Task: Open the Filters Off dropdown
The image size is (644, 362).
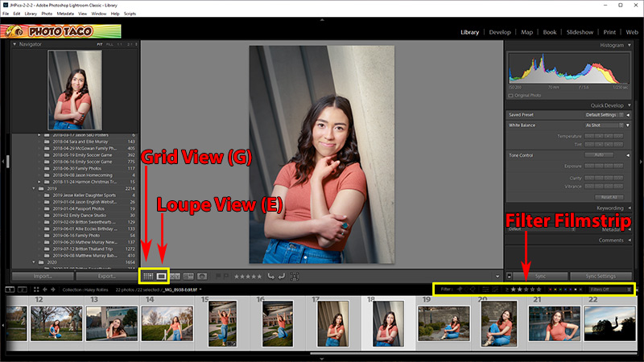Action: (610, 289)
